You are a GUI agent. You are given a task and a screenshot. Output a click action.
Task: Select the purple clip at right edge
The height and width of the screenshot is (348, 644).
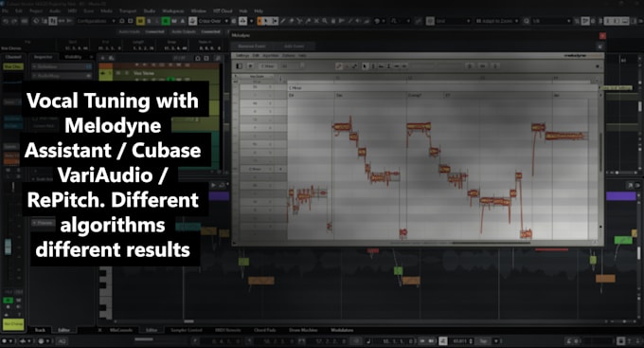coord(621,195)
